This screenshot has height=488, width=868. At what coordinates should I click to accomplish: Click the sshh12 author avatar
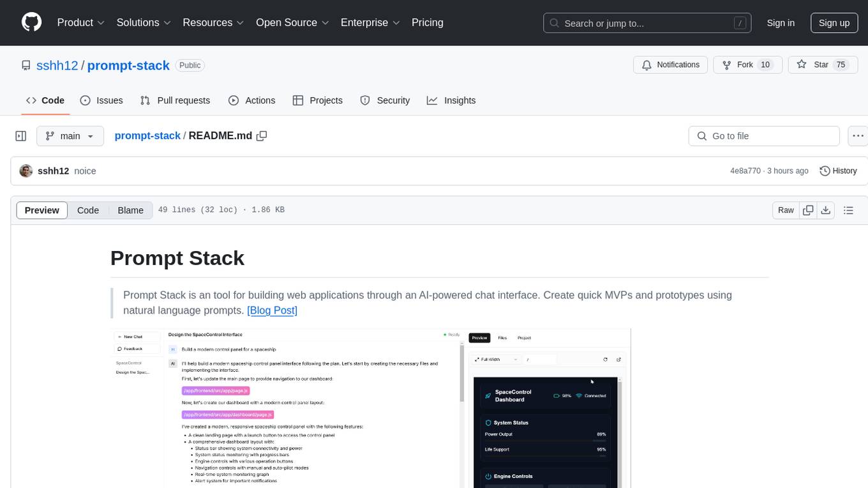click(26, 171)
